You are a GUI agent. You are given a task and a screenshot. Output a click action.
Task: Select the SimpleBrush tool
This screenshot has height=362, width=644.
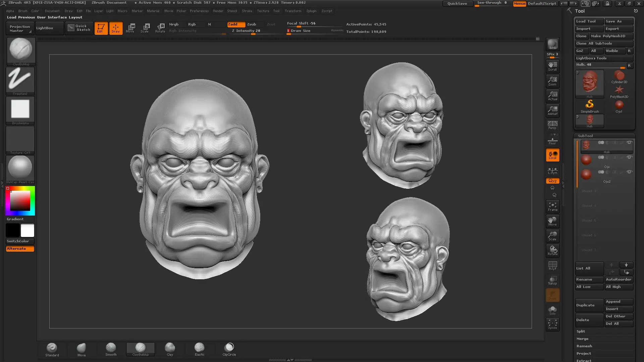coord(590,106)
